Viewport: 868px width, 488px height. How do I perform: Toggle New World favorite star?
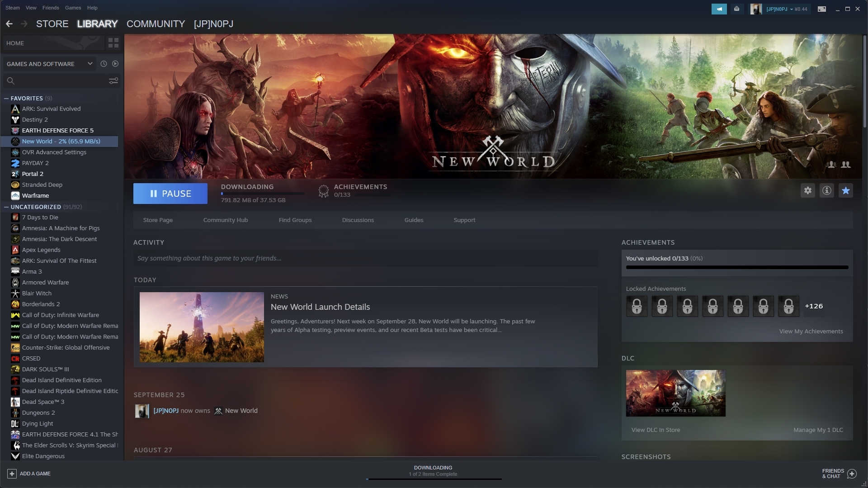(x=845, y=190)
